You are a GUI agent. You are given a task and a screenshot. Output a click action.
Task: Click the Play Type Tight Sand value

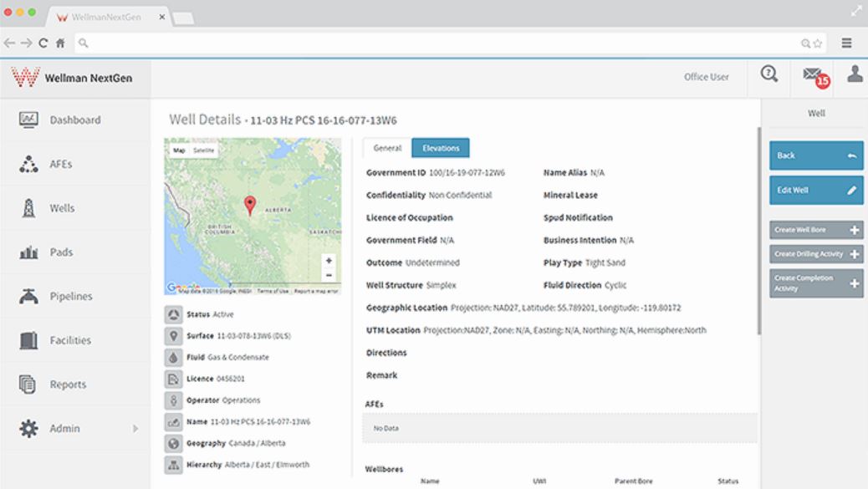[605, 262]
